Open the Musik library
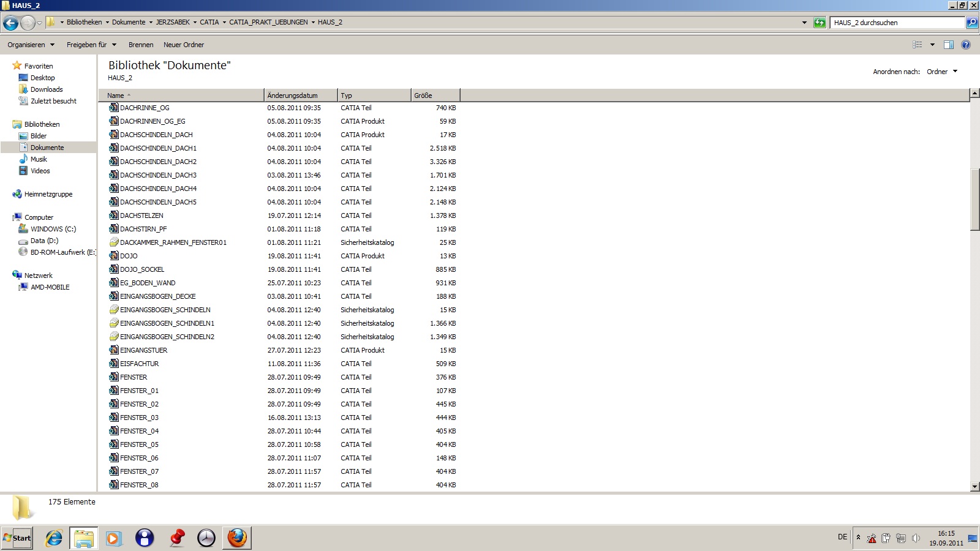Screen dimensions: 980x551 pos(39,159)
